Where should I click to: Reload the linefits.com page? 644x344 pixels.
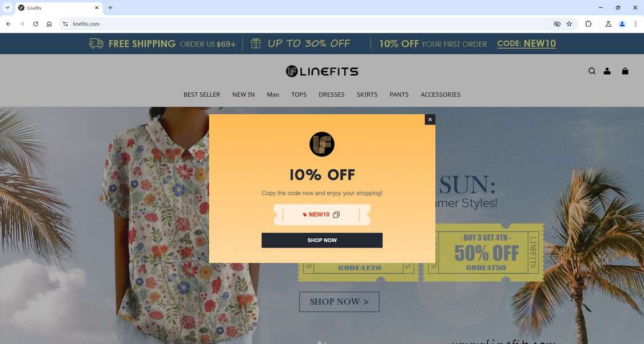[x=35, y=24]
